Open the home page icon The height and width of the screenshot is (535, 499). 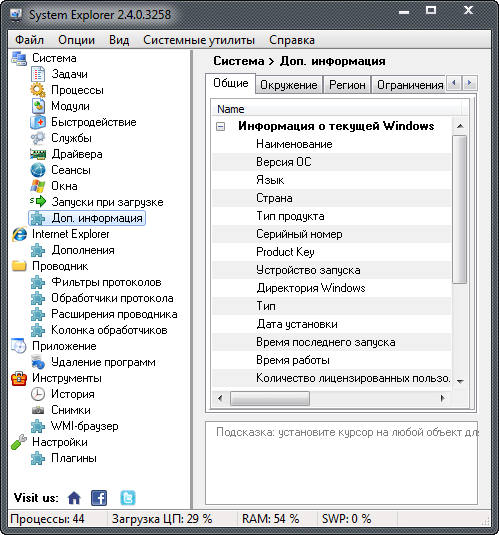pos(74,498)
